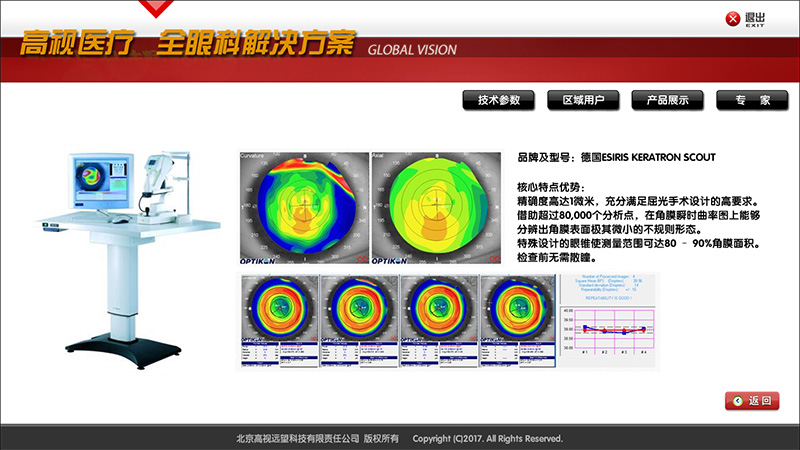Click the red downward arrow marker in the header
Image resolution: width=800 pixels, height=450 pixels.
click(x=156, y=9)
